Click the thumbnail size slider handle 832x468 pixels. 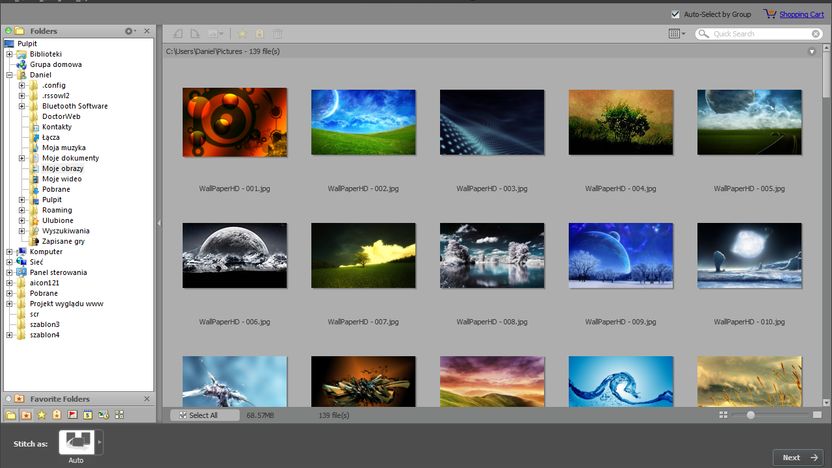(x=750, y=415)
